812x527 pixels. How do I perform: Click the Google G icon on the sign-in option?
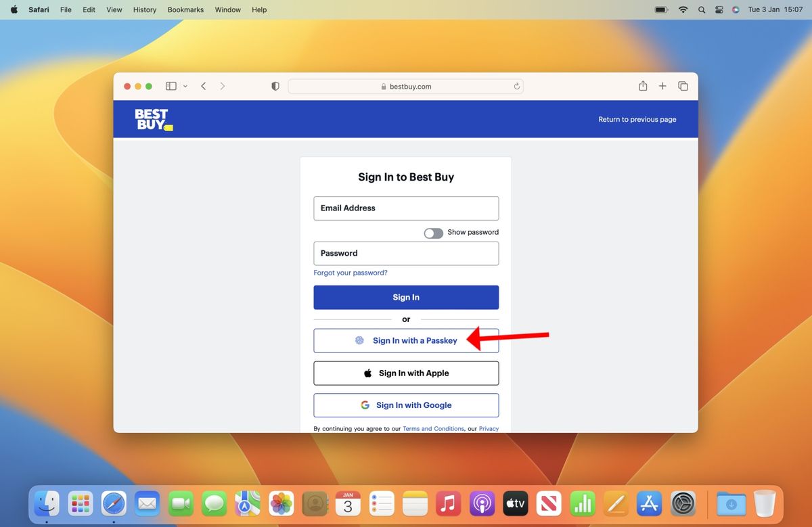364,405
